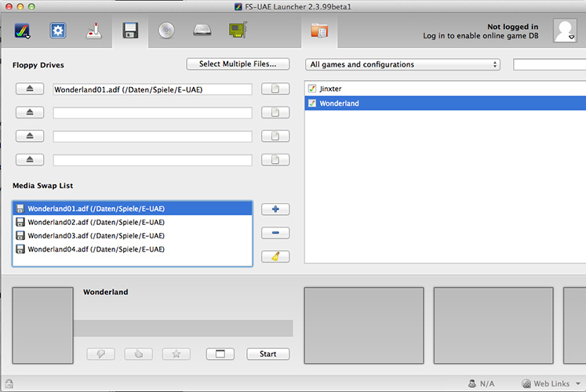
Task: Expand the 'All games and configurations' dropdown
Action: point(403,64)
